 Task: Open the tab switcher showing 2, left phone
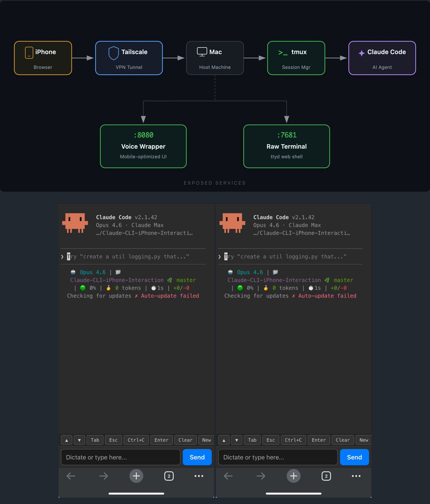[x=169, y=476]
